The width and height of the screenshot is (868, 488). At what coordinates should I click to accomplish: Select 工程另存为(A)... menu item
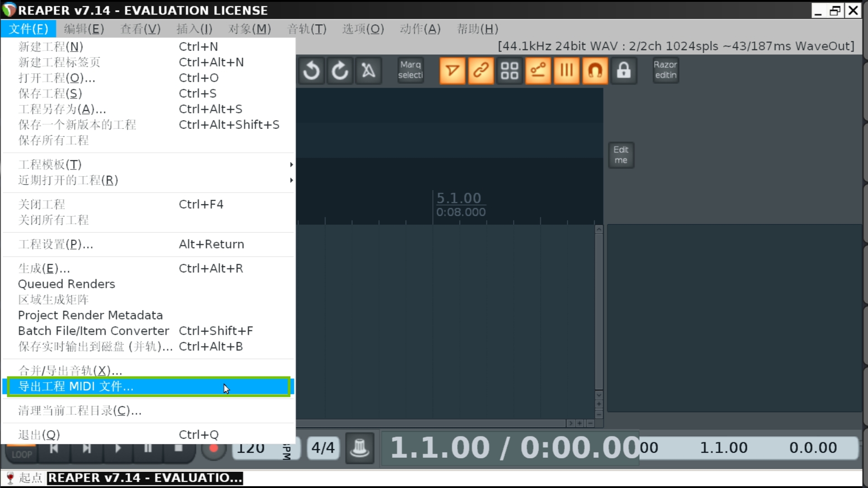tap(148, 109)
